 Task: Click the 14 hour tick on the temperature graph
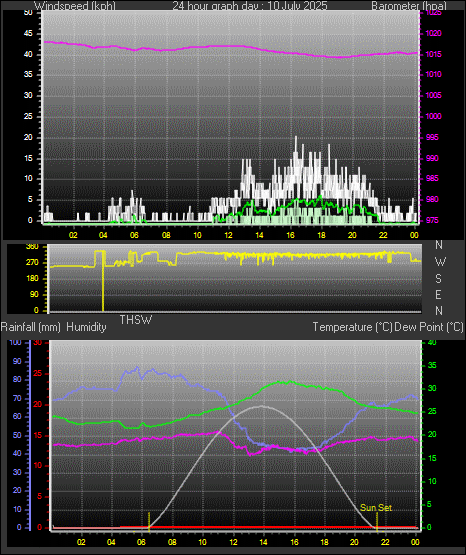[263, 542]
